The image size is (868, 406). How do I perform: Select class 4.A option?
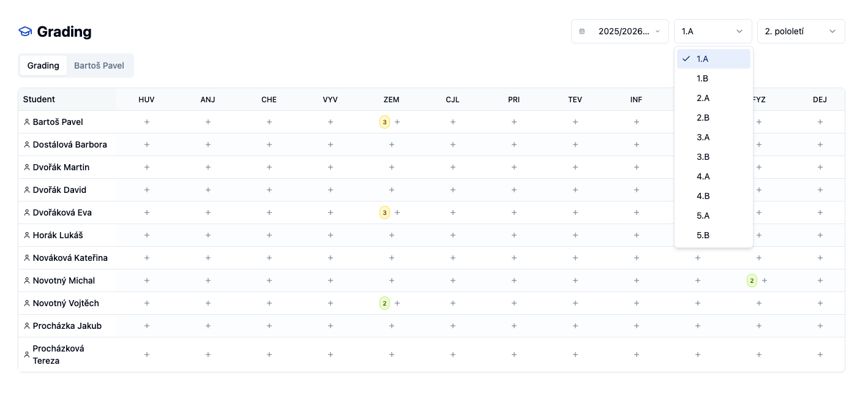pyautogui.click(x=714, y=176)
